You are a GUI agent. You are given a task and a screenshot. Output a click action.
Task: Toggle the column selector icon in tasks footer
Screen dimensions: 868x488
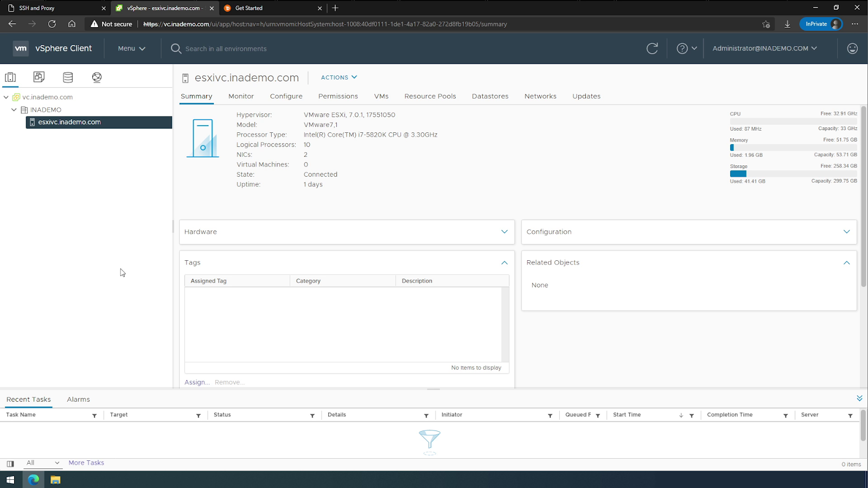click(x=10, y=464)
